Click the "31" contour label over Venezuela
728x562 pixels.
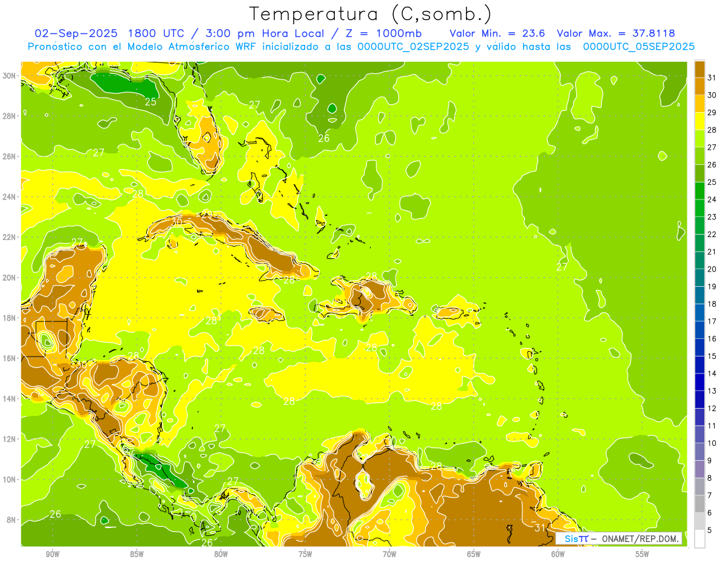click(x=540, y=527)
